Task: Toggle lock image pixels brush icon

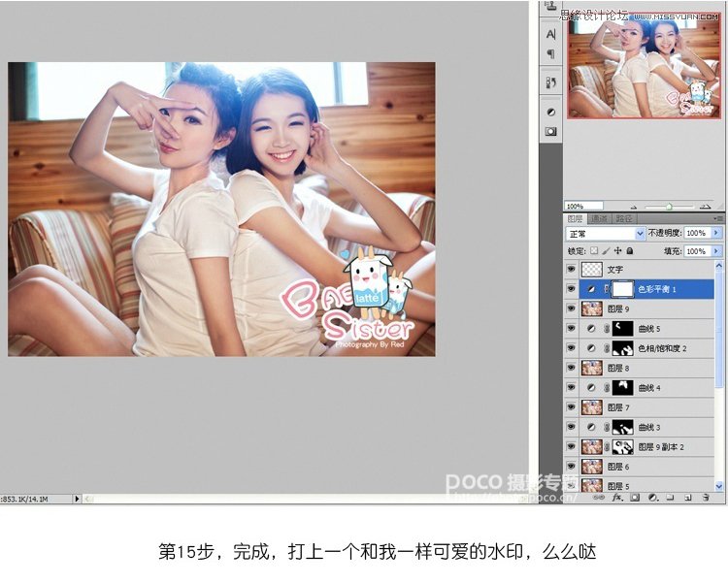Action: 606,251
